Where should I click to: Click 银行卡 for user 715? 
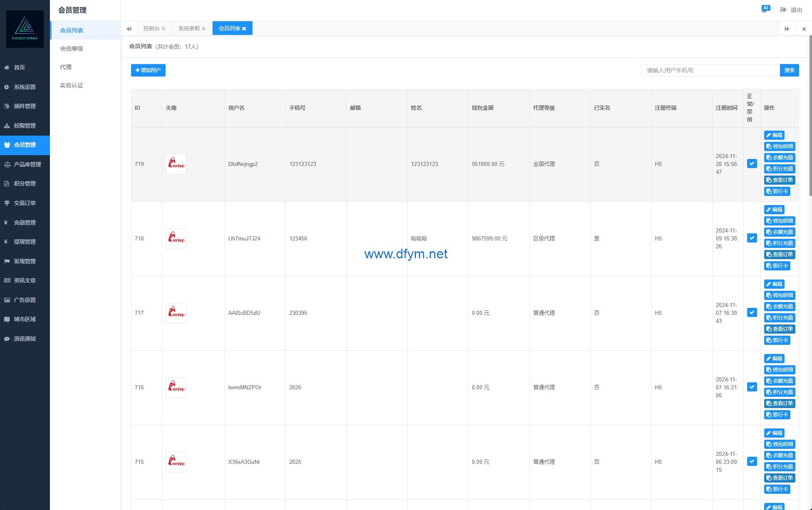pyautogui.click(x=777, y=489)
